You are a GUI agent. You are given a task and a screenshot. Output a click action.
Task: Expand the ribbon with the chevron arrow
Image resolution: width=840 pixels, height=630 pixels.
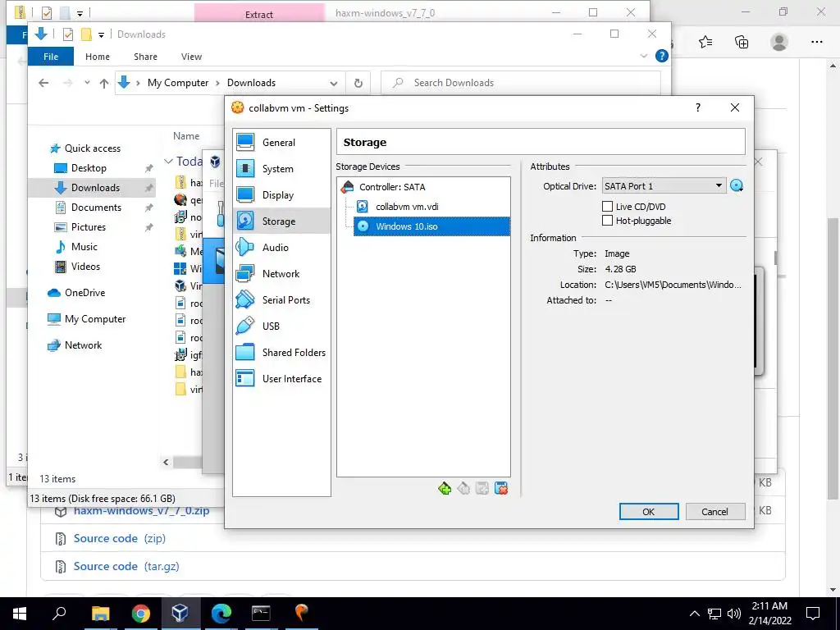pos(644,56)
